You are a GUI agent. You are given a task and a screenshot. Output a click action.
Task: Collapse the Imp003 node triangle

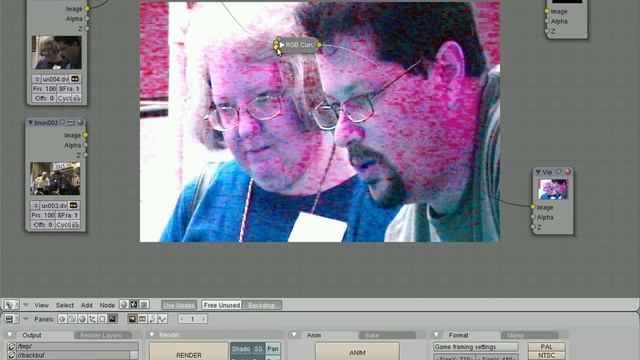point(30,122)
